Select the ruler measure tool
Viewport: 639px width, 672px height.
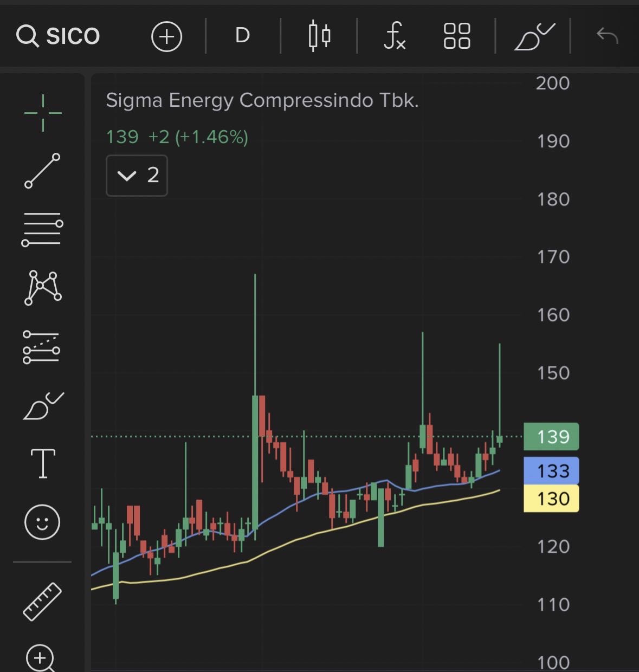pos(42,601)
